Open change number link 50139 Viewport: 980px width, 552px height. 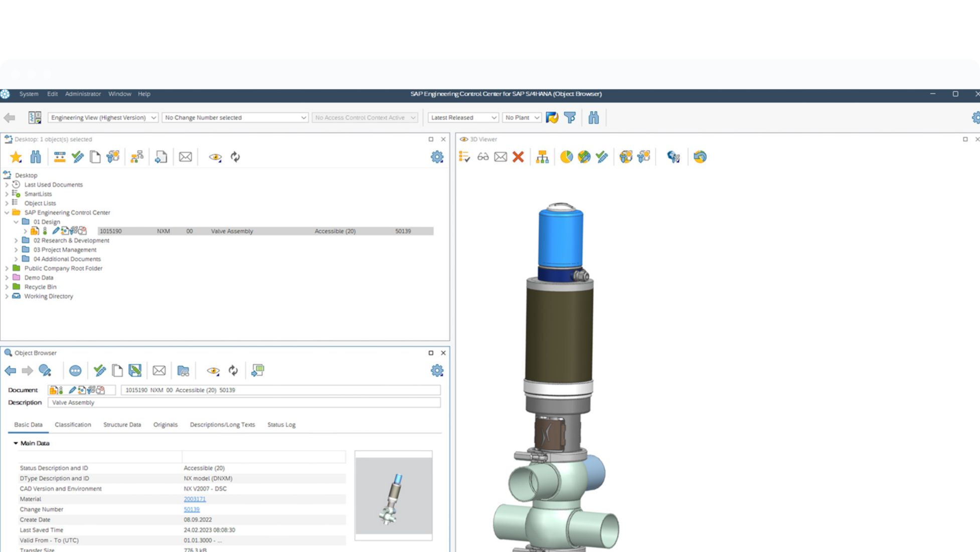coord(192,509)
